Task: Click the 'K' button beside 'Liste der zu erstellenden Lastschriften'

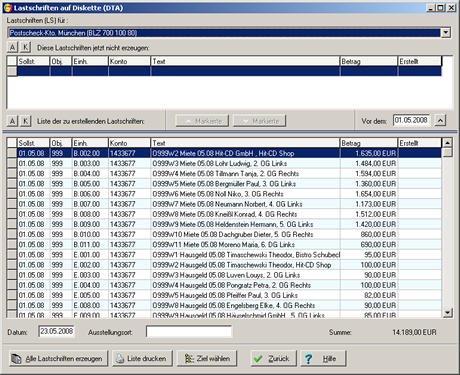Action: tap(26, 121)
